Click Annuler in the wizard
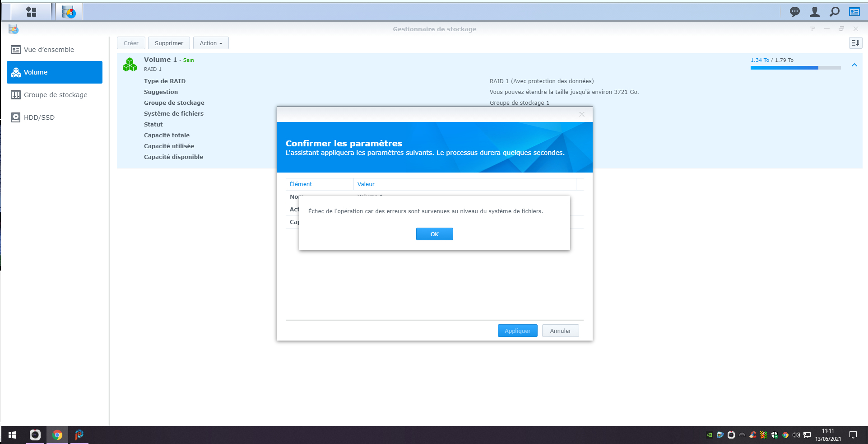 coord(561,331)
